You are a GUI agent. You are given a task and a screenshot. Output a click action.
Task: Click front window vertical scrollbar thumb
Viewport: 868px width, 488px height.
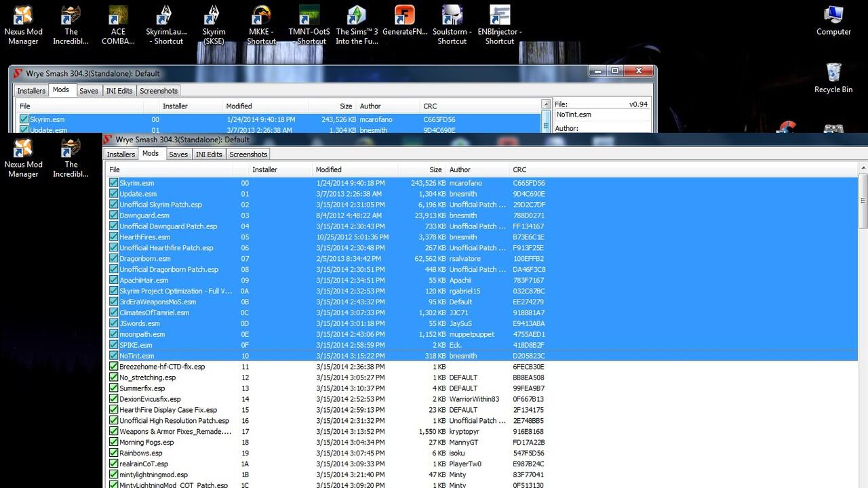[x=863, y=201]
